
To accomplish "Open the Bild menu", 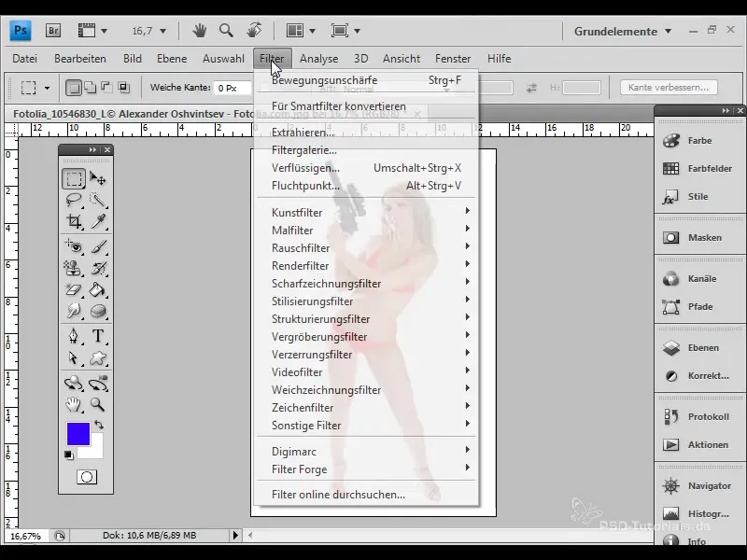I will pos(133,59).
